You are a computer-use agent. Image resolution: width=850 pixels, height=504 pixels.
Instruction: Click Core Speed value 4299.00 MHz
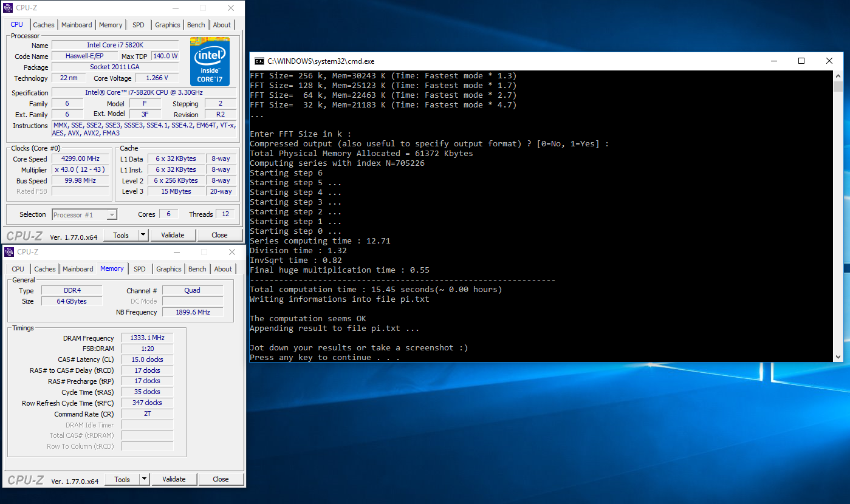pyautogui.click(x=79, y=159)
